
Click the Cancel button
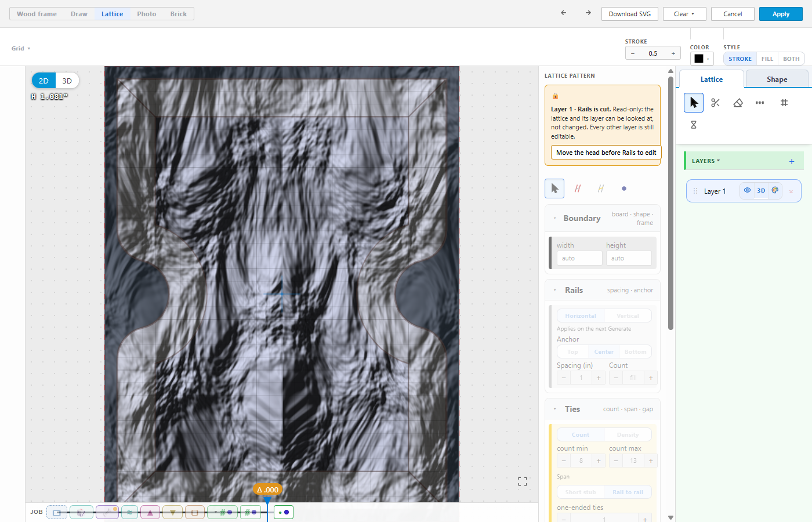coord(733,14)
